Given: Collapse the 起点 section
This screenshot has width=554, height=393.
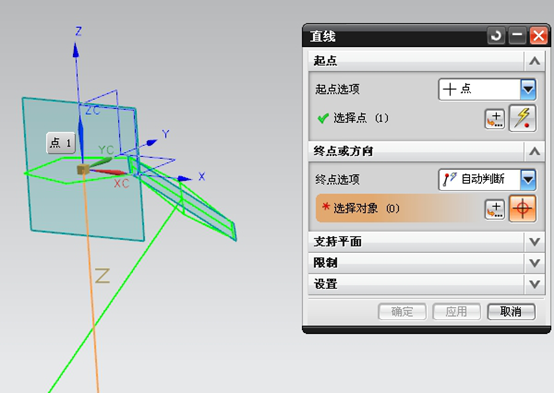Looking at the screenshot, I should [426, 61].
